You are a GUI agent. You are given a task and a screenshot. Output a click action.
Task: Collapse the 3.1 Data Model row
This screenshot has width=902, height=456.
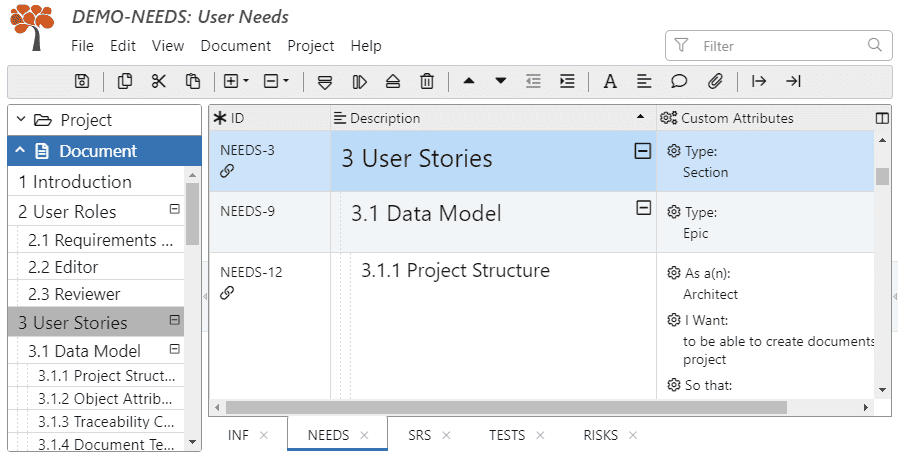coord(643,208)
